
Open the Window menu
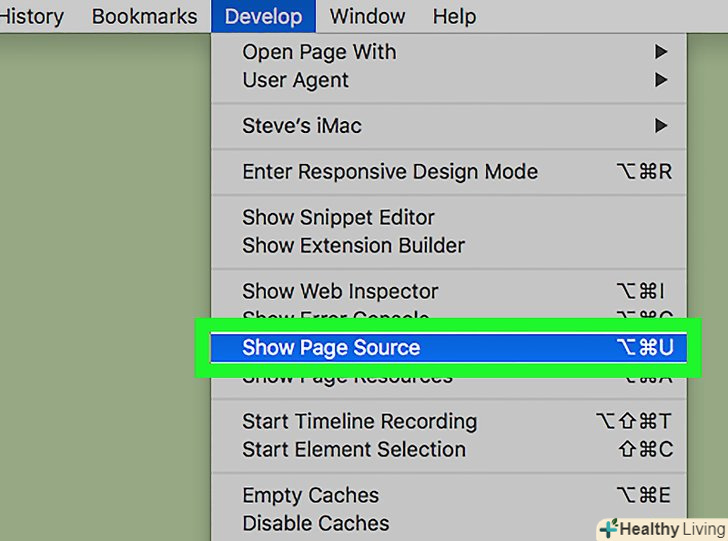[367, 16]
